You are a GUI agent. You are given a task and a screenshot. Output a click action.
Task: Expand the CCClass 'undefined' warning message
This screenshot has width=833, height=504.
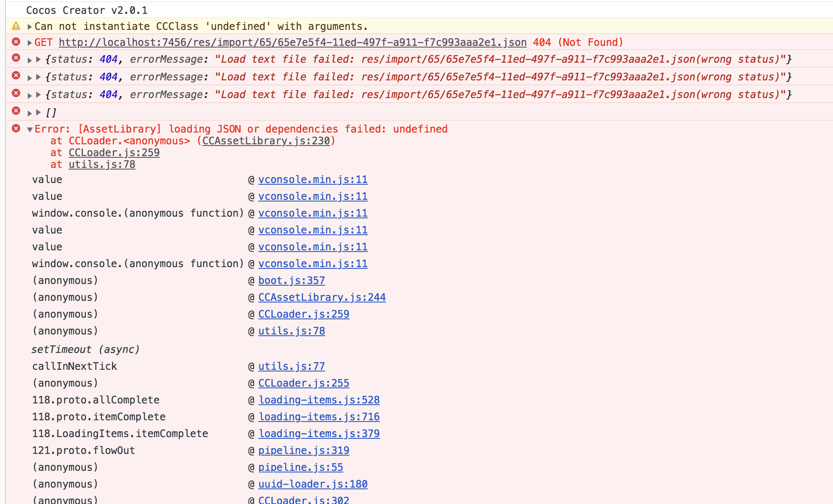coord(29,27)
